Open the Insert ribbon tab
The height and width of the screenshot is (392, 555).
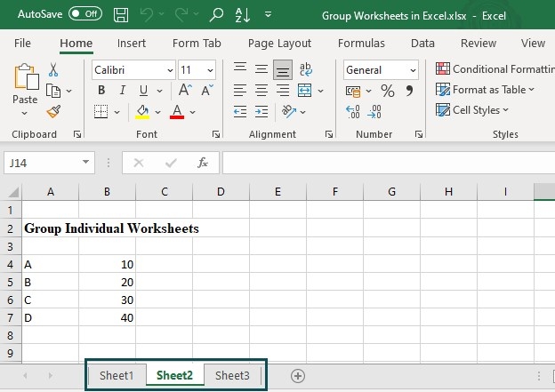[132, 43]
